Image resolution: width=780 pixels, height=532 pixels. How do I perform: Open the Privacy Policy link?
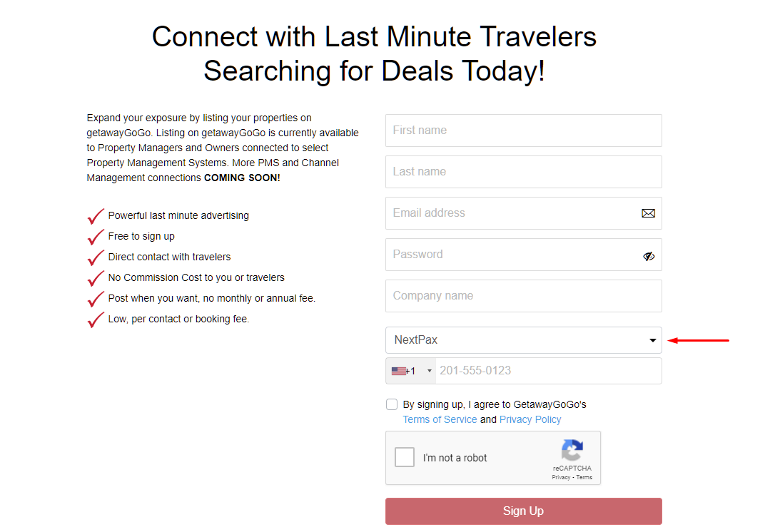pyautogui.click(x=530, y=419)
